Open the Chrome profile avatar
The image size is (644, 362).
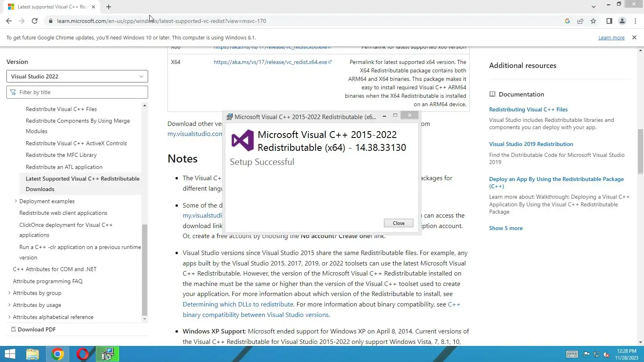coord(622,21)
